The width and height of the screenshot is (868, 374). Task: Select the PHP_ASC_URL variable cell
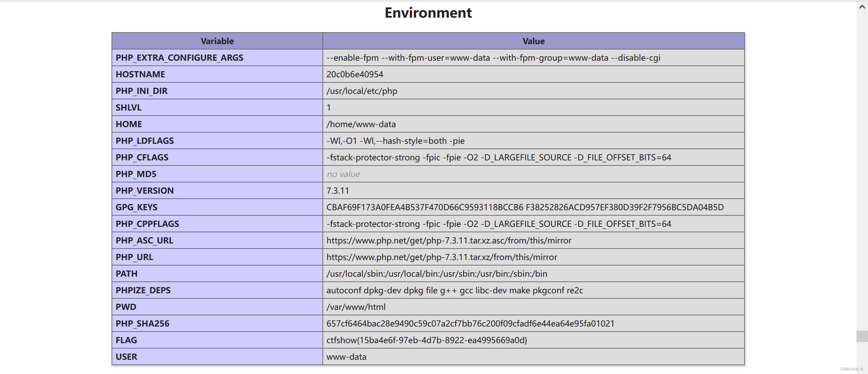[217, 240]
